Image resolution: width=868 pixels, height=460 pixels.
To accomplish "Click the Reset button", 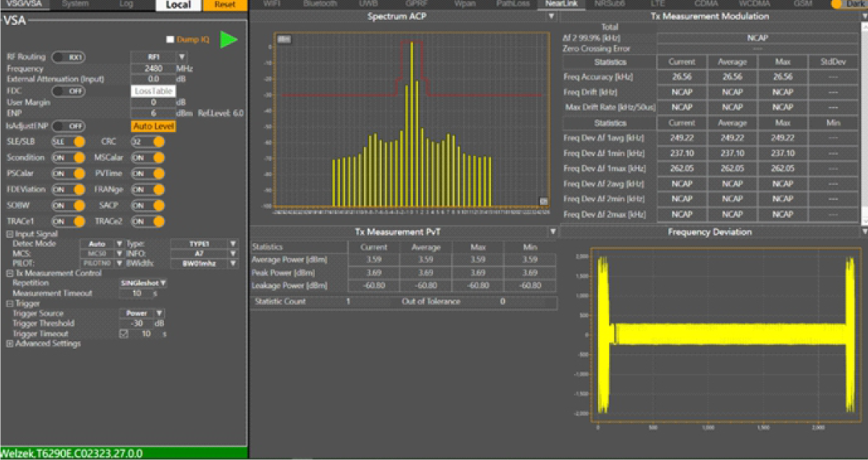I will pyautogui.click(x=225, y=5).
